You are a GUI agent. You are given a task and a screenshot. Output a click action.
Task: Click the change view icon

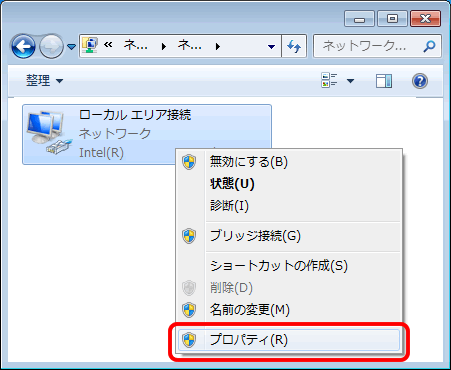329,81
